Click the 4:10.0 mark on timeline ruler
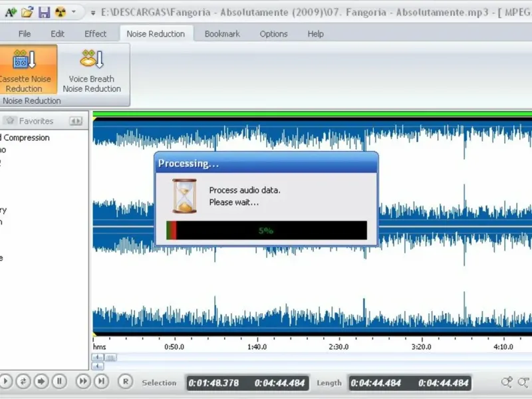The image size is (532, 399). coord(503,346)
